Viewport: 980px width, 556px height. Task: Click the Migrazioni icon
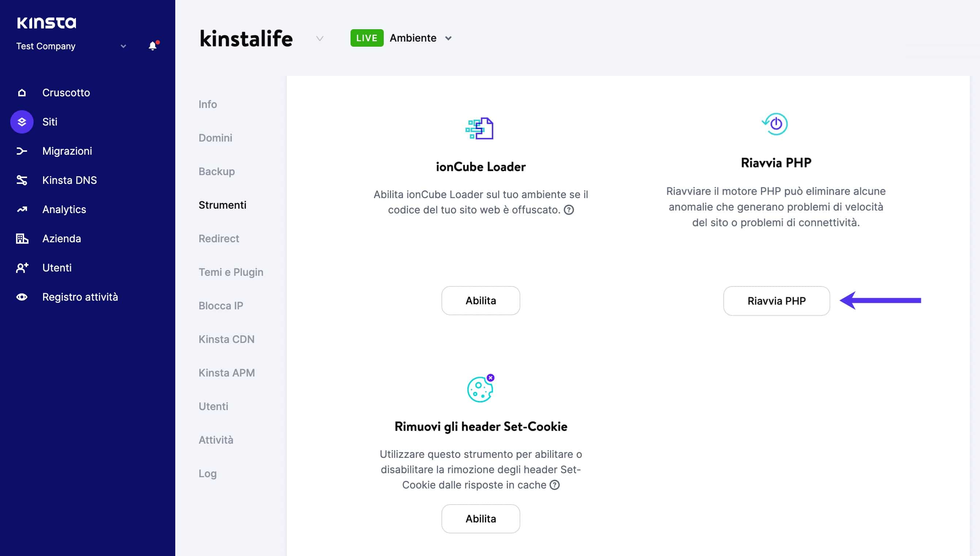(x=22, y=151)
